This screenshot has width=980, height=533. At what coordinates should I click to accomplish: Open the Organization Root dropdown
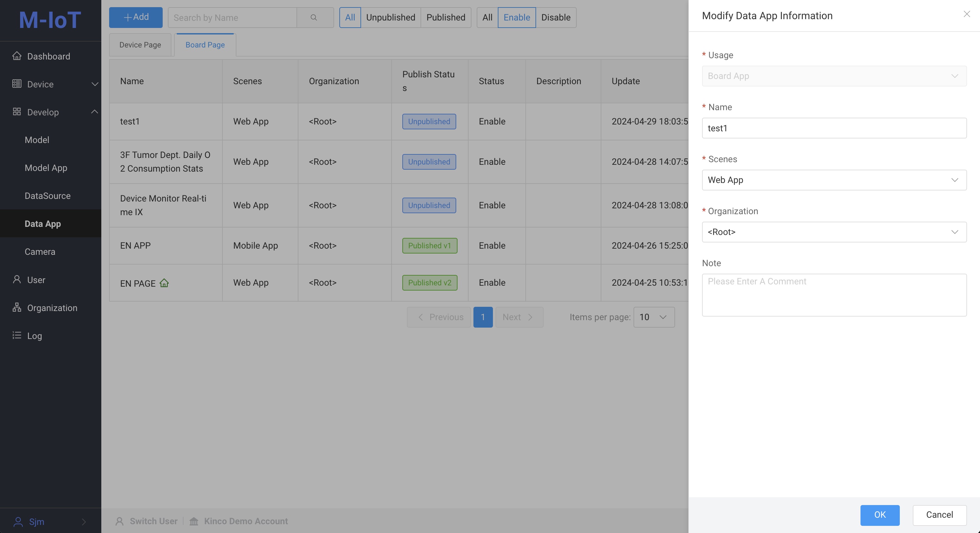834,232
